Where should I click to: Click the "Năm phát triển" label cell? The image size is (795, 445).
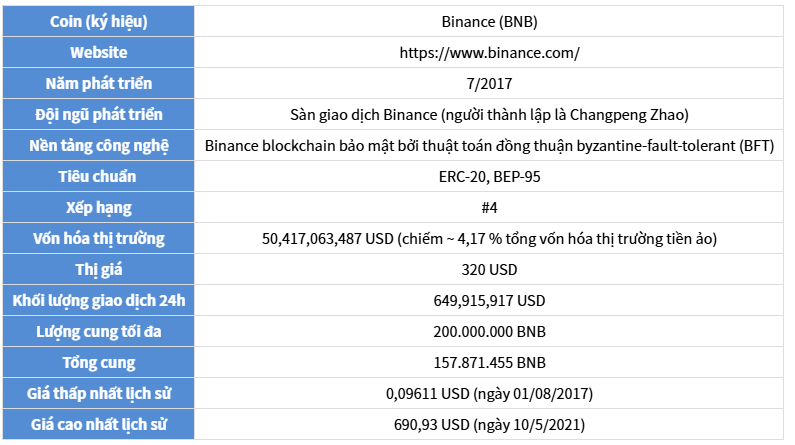point(99,84)
